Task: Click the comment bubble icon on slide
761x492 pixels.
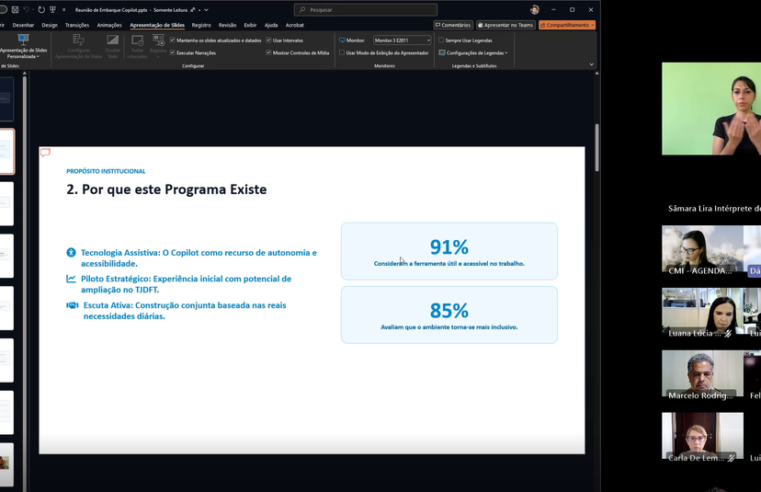Action: pos(45,153)
